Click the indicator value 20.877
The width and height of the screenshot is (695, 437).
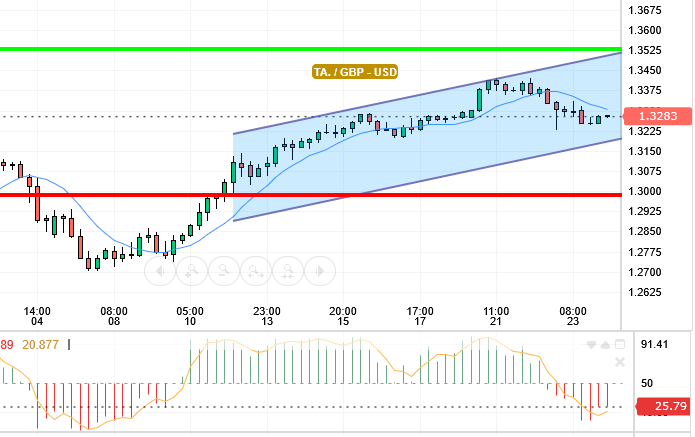(x=40, y=344)
